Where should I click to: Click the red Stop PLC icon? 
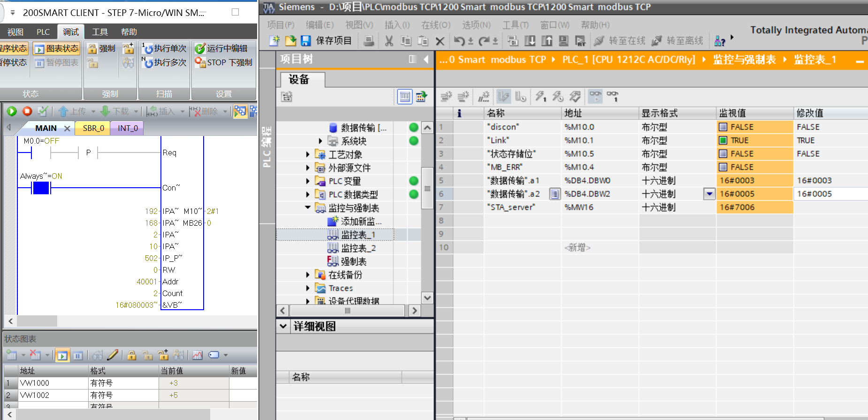coord(27,111)
